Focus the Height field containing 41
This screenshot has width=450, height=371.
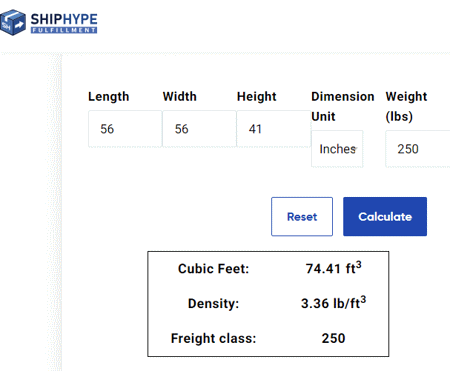pos(274,129)
